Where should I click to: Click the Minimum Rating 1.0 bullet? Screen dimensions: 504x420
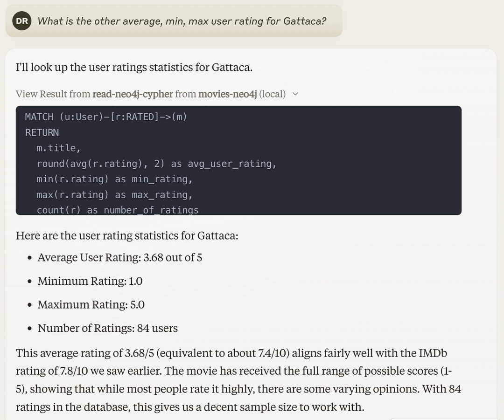pyautogui.click(x=90, y=281)
